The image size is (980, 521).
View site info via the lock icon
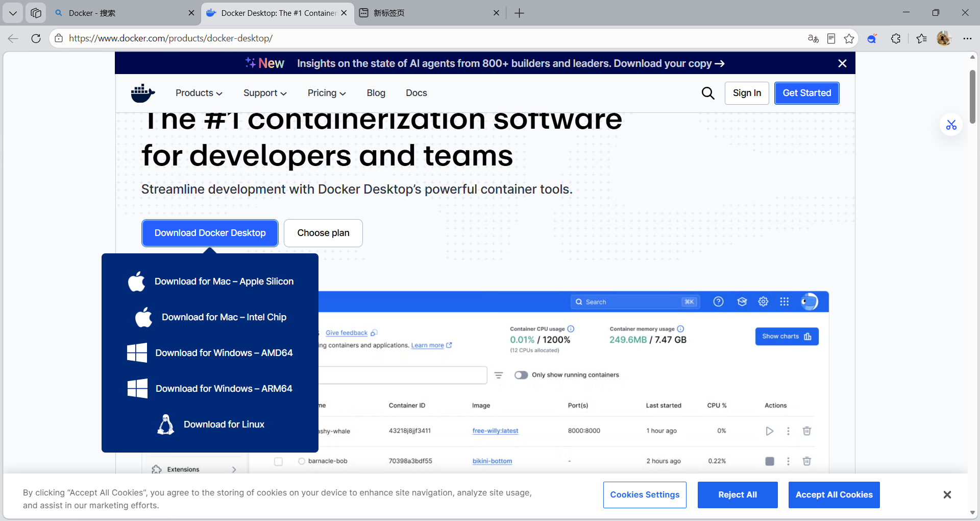59,38
